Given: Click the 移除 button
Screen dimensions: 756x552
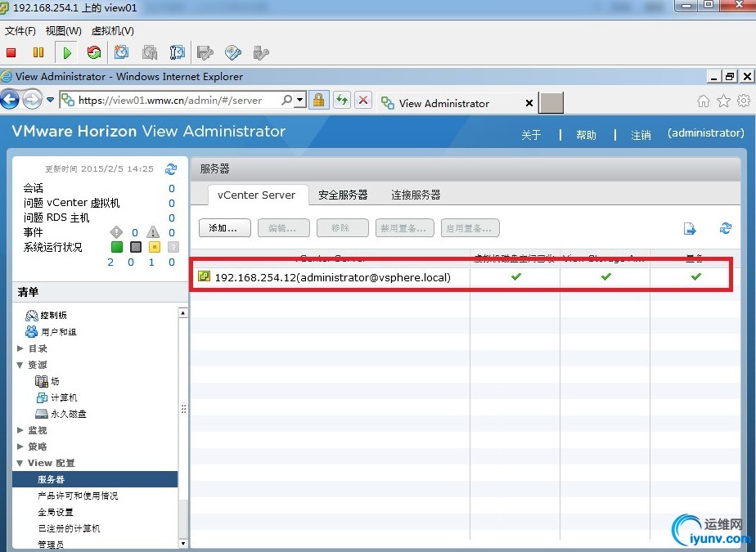Looking at the screenshot, I should coord(342,228).
